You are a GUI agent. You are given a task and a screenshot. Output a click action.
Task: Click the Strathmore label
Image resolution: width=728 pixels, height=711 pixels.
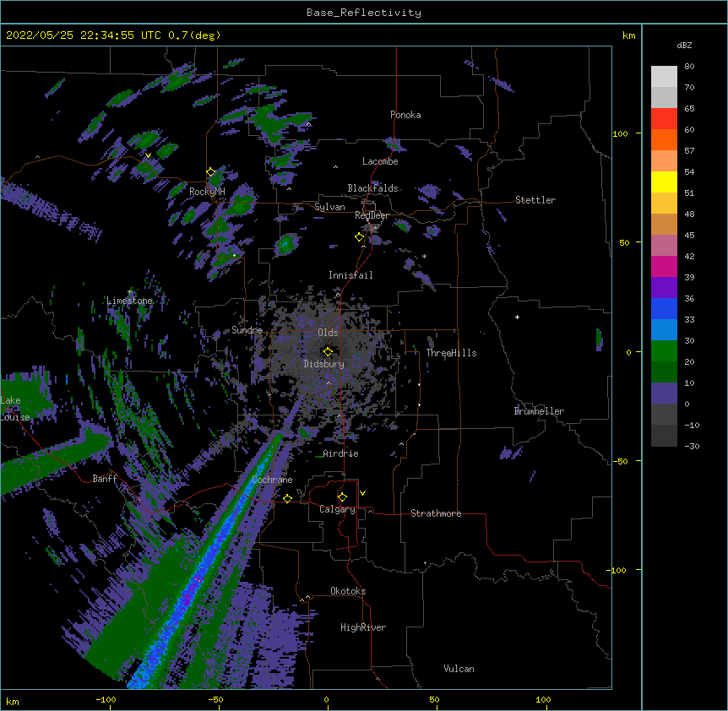pyautogui.click(x=436, y=513)
